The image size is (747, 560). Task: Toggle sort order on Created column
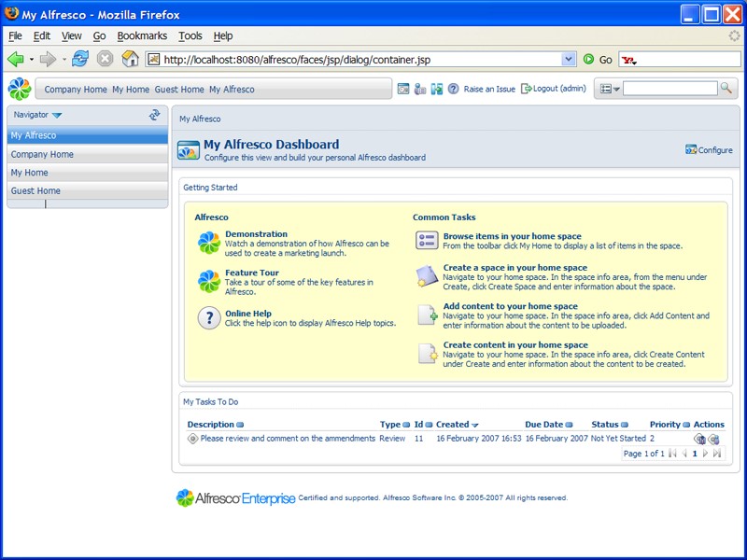pos(475,425)
